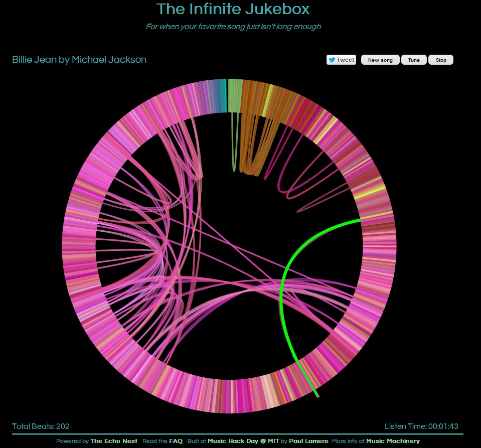Viewport: 481px width, 448px height.
Task: Click the Twitter bird Tweet button
Action: pos(341,60)
